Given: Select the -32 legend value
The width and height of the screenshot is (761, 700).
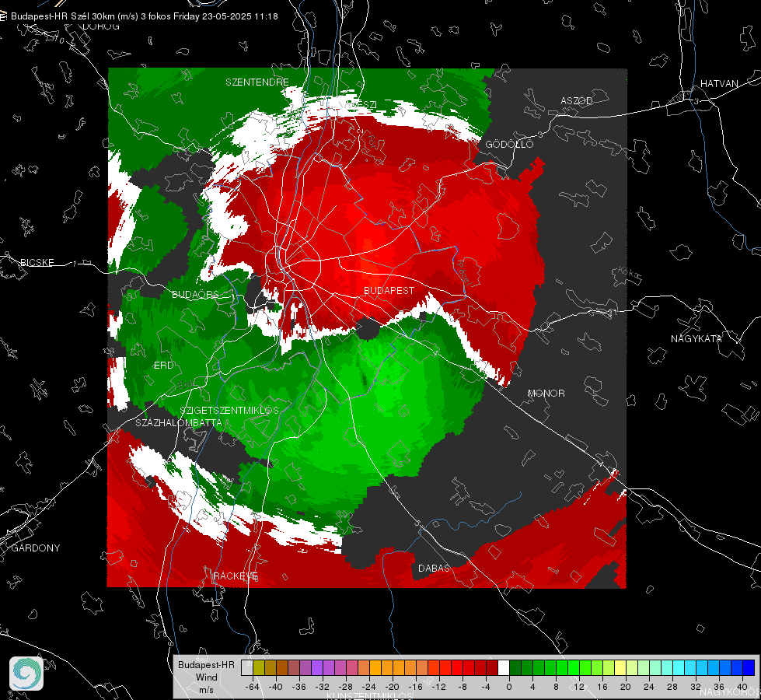Looking at the screenshot, I should point(323,687).
